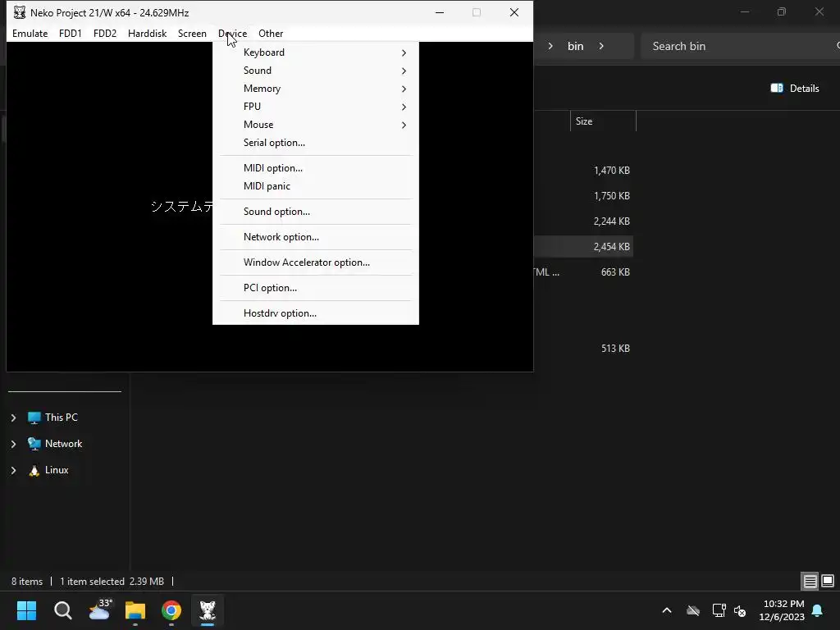The image size is (840, 630).
Task: Switch Explorer to details list view icon
Action: pyautogui.click(x=810, y=581)
